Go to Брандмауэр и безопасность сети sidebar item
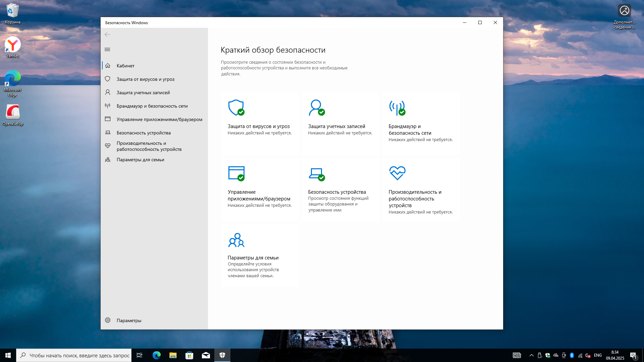Screen dimensions: 644x362 pos(152,106)
